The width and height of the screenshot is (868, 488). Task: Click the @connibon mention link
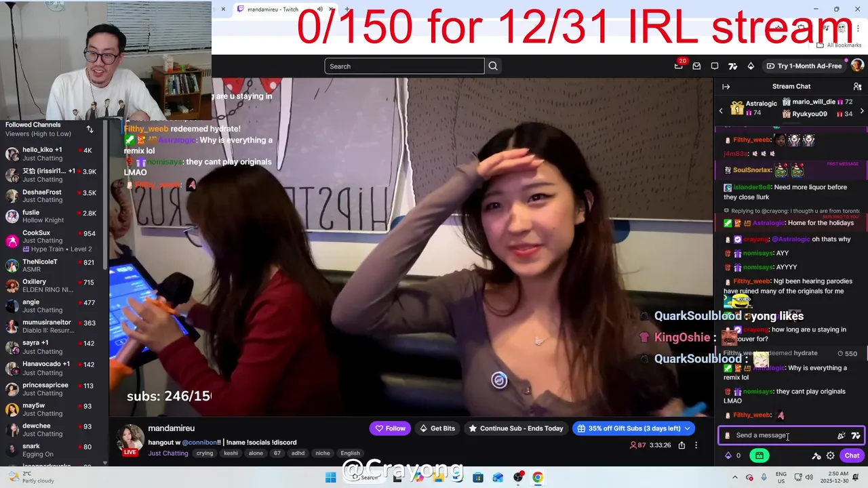[200, 442]
